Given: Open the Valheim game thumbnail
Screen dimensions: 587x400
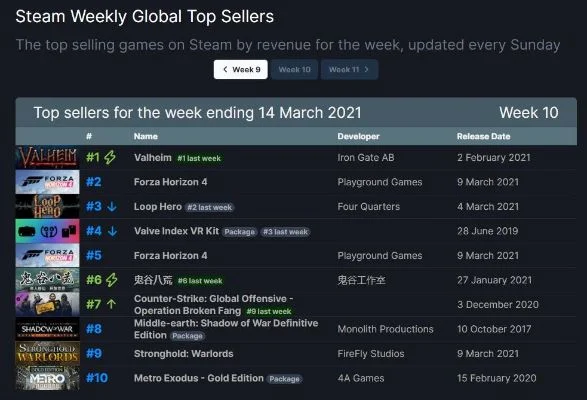Looking at the screenshot, I should (48, 157).
